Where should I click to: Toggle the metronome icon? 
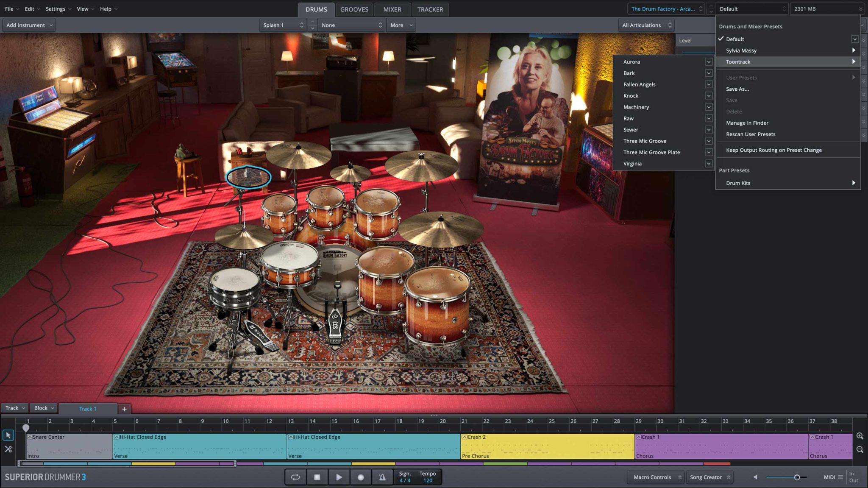[382, 477]
